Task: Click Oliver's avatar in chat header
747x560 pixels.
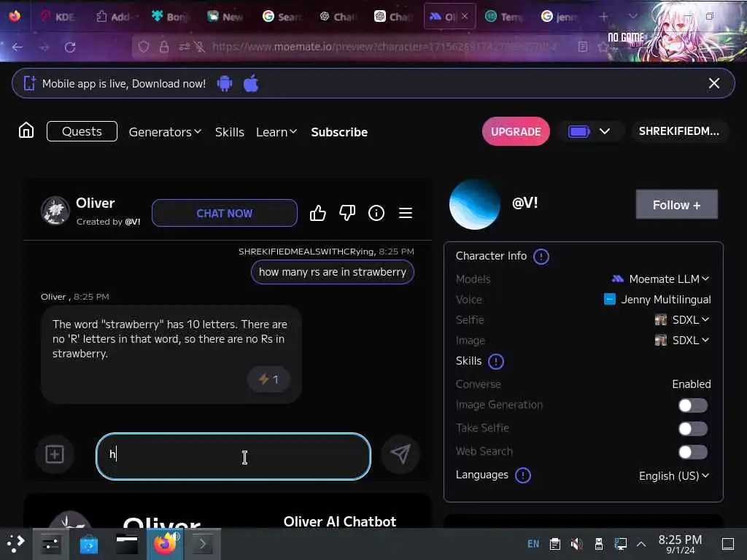Action: (x=55, y=211)
